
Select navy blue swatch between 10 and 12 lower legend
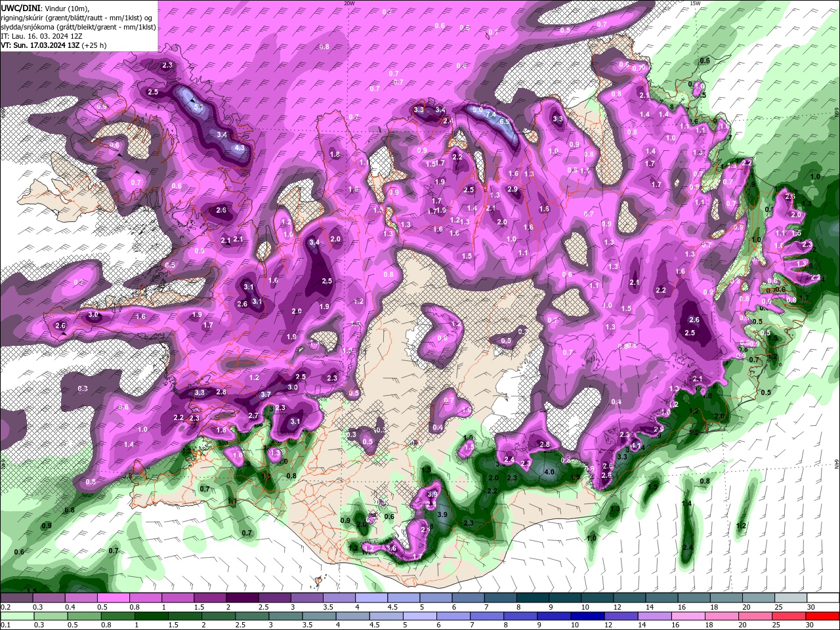pyautogui.click(x=586, y=616)
